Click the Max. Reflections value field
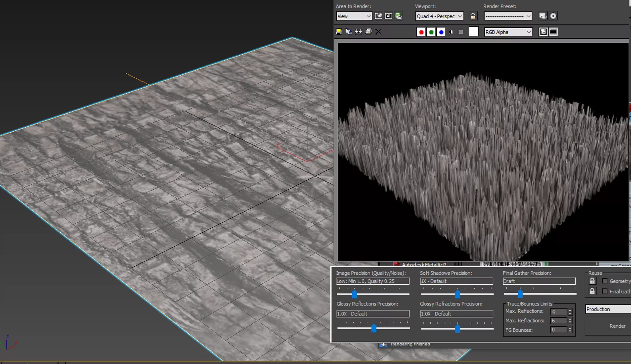631x364 pixels. (x=558, y=312)
